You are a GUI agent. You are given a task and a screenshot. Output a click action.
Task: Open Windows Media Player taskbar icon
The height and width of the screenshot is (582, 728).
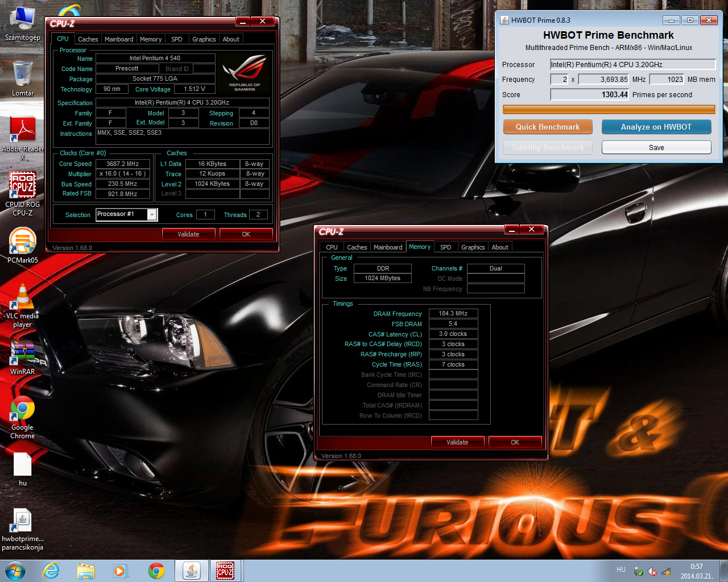point(121,571)
